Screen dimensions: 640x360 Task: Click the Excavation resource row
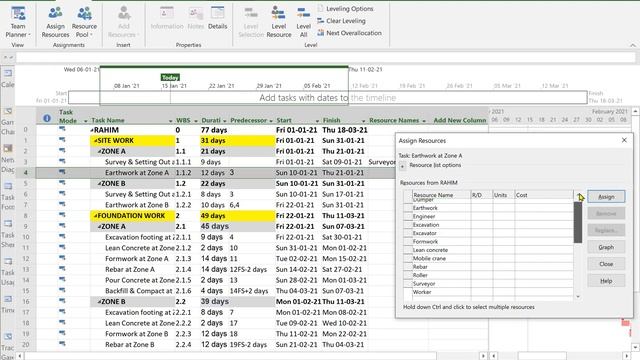point(488,225)
